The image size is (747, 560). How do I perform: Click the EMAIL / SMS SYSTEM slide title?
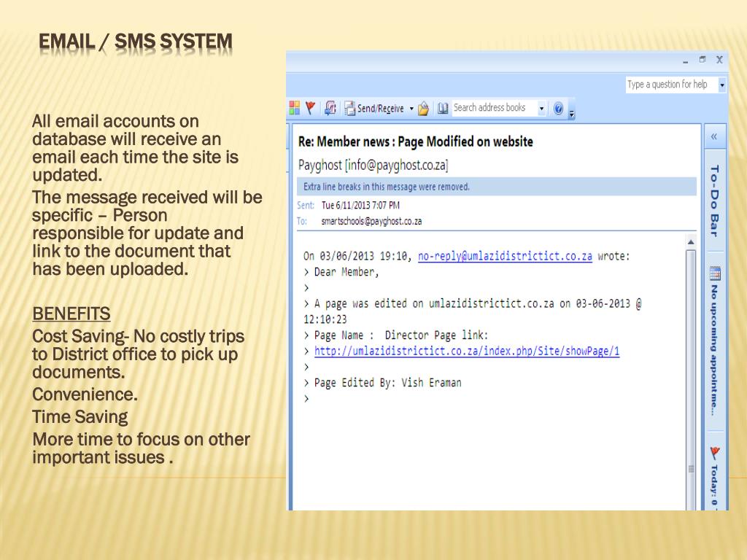135,42
